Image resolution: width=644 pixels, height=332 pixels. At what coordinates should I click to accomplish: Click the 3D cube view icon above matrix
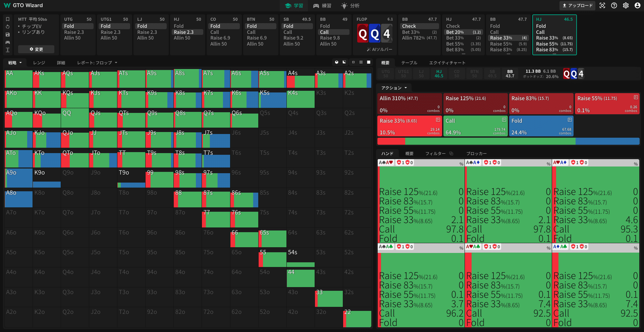pyautogui.click(x=337, y=62)
